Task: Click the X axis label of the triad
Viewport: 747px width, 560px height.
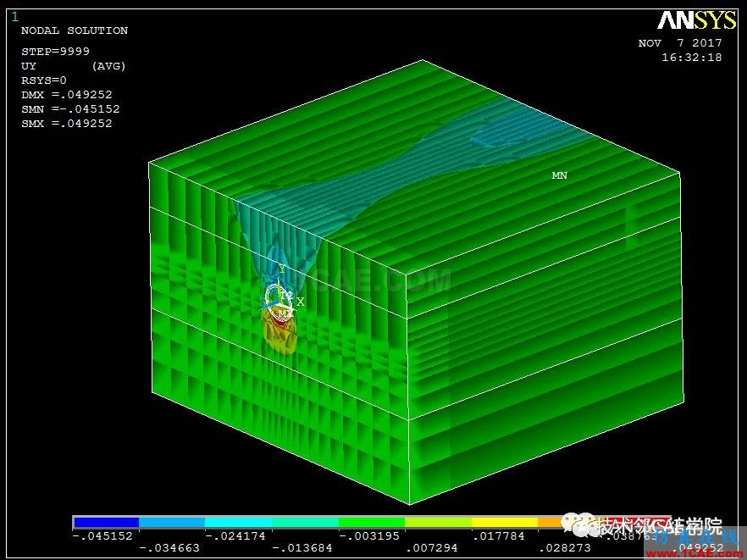Action: 300,302
